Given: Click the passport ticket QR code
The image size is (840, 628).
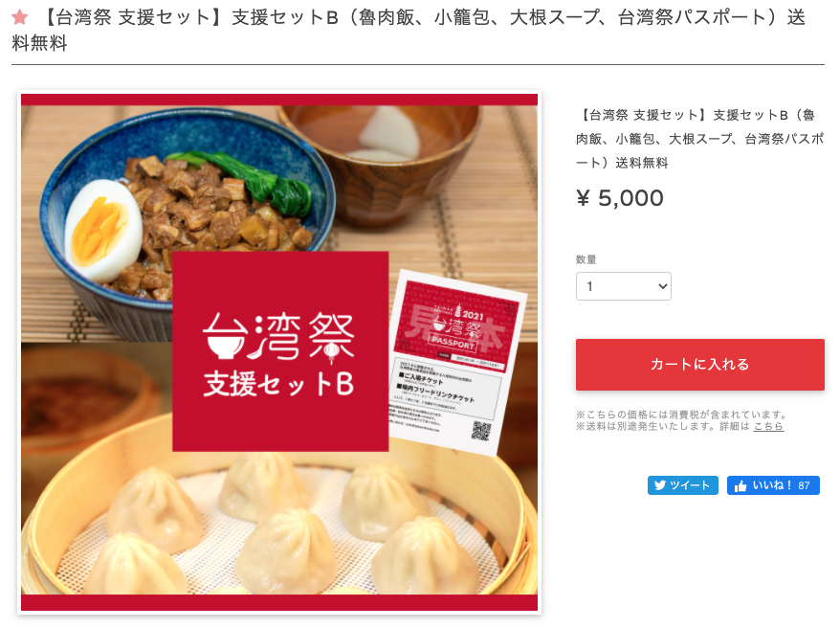Looking at the screenshot, I should point(480,431).
